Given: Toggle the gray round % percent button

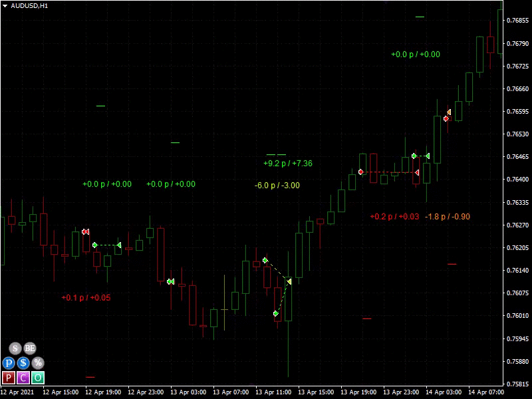Looking at the screenshot, I should [x=38, y=363].
